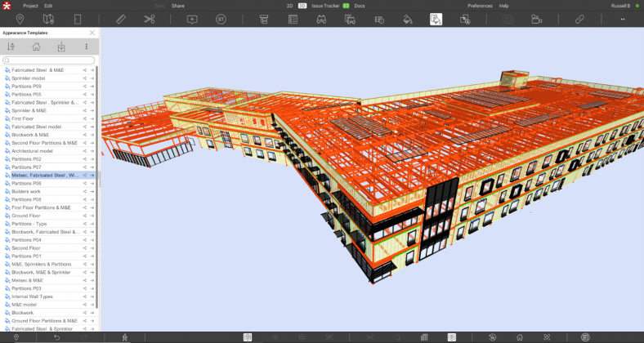
Task: Click the paint bucket appearance icon
Action: [x=408, y=19]
